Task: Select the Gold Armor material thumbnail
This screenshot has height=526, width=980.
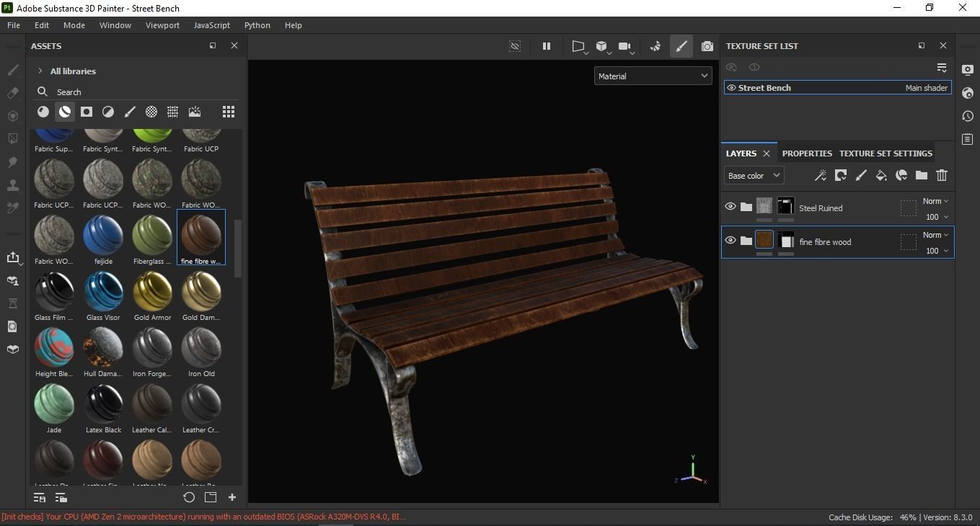Action: click(152, 290)
